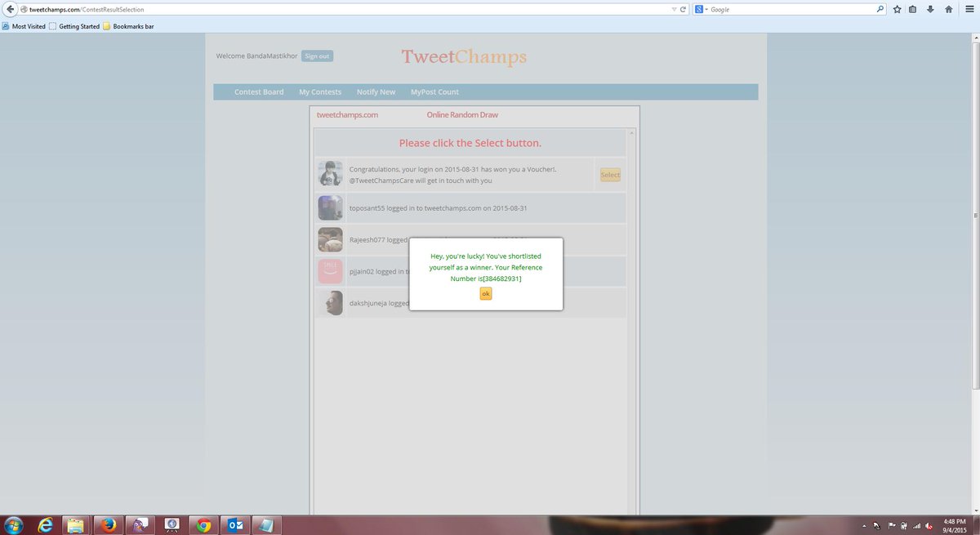Image resolution: width=980 pixels, height=535 pixels.
Task: Open the downloads arrow icon
Action: [930, 10]
